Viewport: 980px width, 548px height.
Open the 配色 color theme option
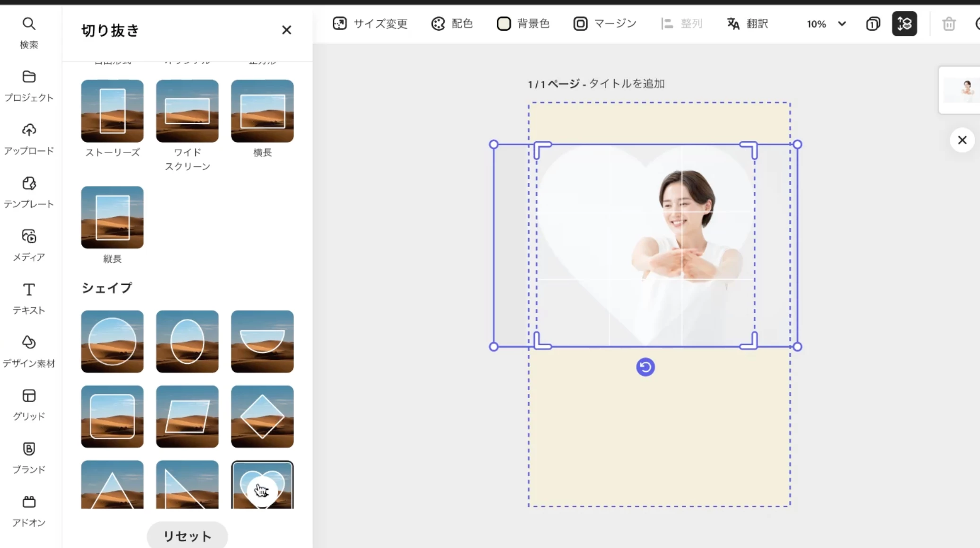(452, 24)
